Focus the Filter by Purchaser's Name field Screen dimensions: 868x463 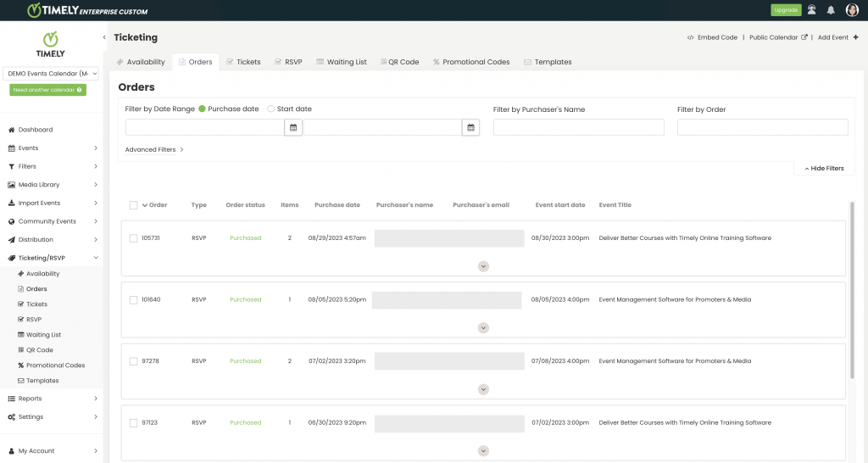(x=578, y=127)
